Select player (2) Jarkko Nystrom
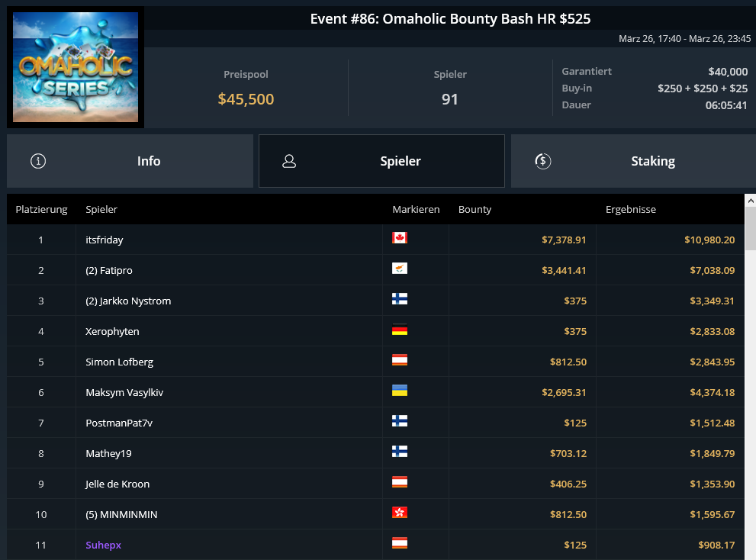Image resolution: width=756 pixels, height=560 pixels. (x=128, y=301)
